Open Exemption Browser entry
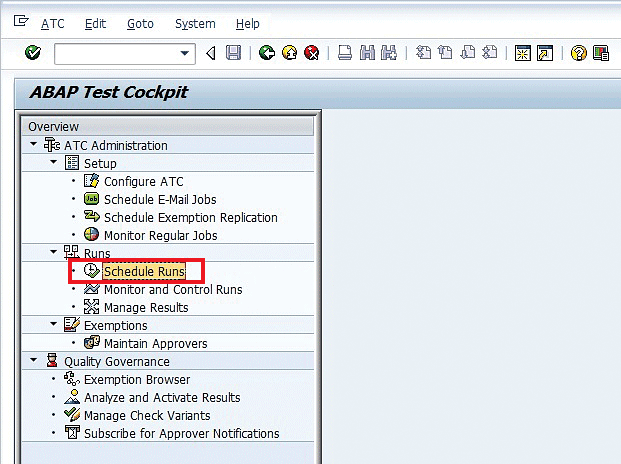The image size is (621, 464). (136, 379)
